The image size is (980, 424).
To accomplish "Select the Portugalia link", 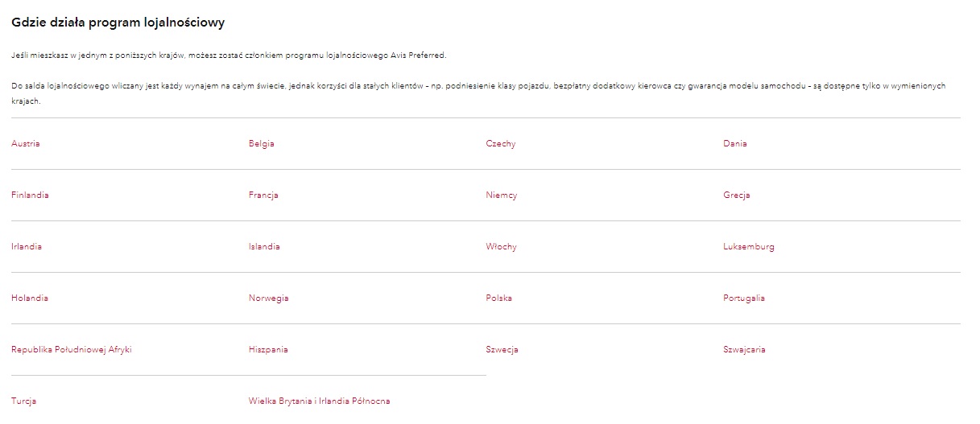I will 744,298.
